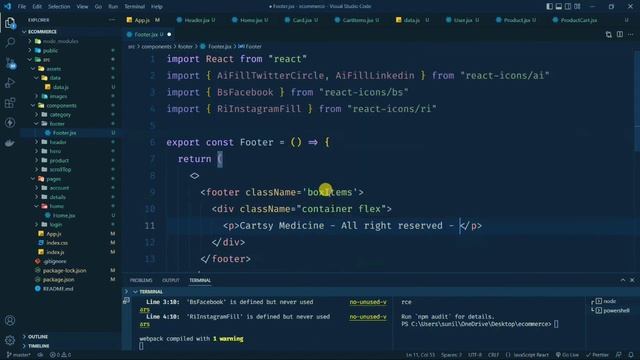
Task: Click the CRLF end of line indicator
Action: (493, 355)
